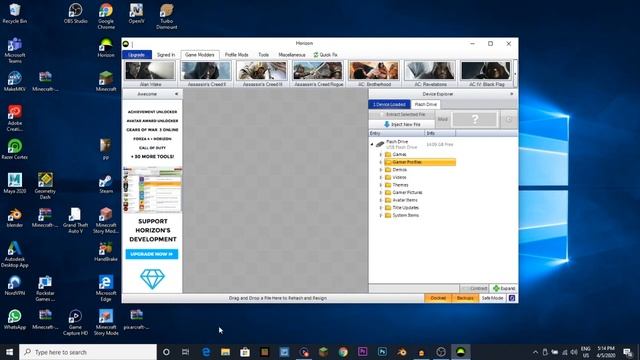Click the blue icon beside Safe Mode

(x=512, y=298)
